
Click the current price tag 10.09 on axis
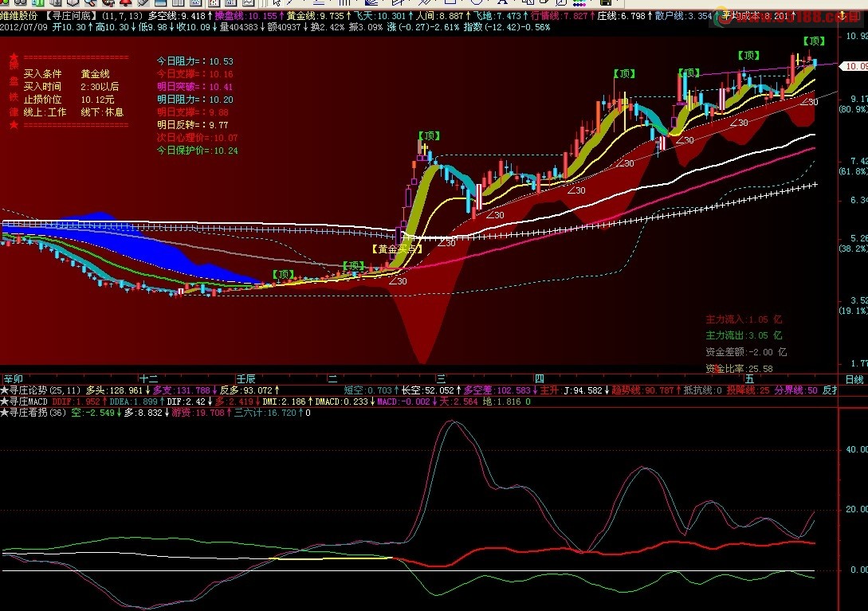pyautogui.click(x=856, y=66)
